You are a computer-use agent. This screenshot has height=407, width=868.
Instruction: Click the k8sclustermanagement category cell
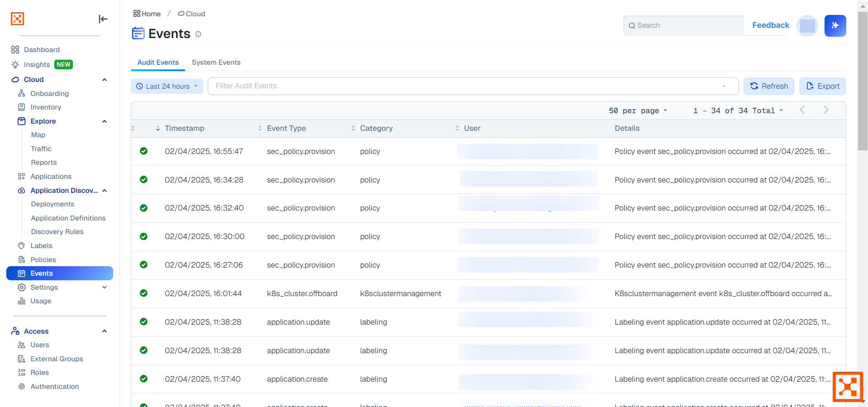pyautogui.click(x=401, y=294)
